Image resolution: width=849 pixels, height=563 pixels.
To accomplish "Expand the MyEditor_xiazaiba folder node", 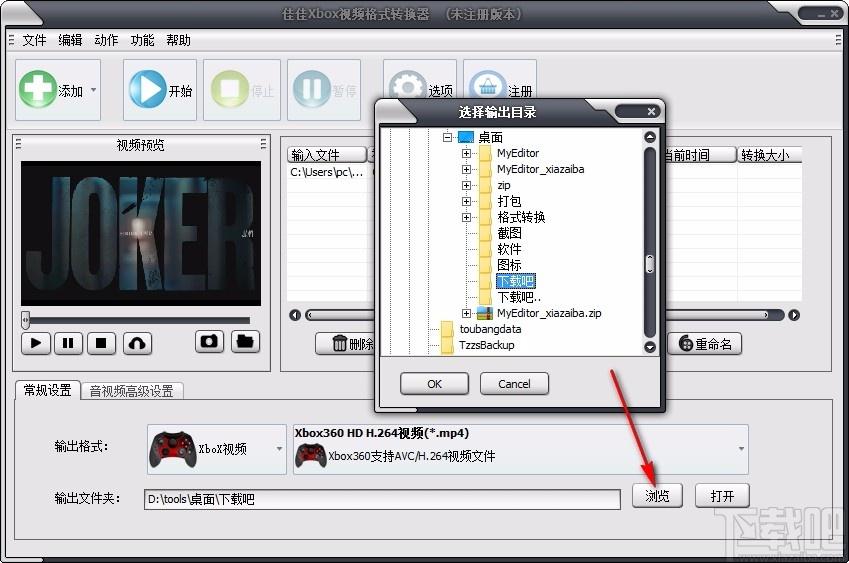I will [466, 169].
